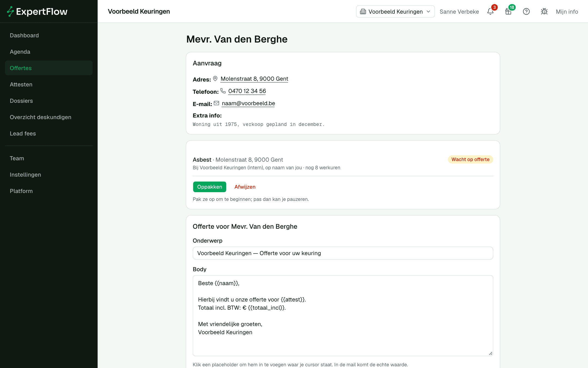This screenshot has width=588, height=368.
Task: Open the address link Molenstraat 8, 9000 Gent
Action: [254, 79]
